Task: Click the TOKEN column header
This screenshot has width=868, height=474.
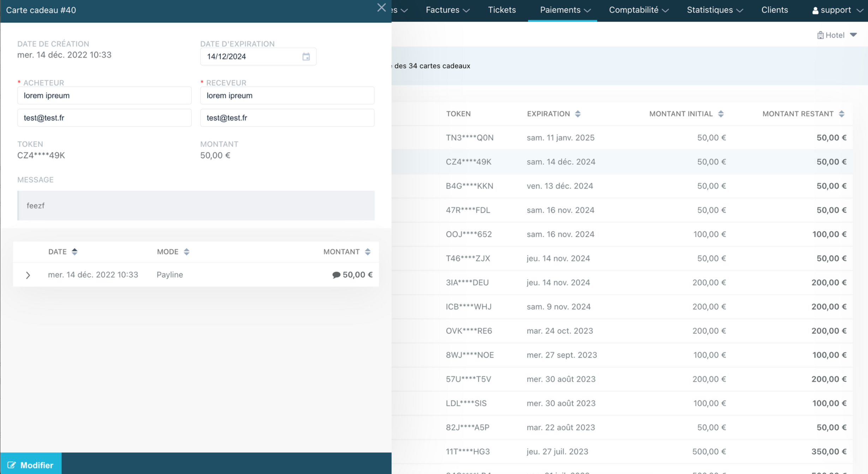Action: 458,114
